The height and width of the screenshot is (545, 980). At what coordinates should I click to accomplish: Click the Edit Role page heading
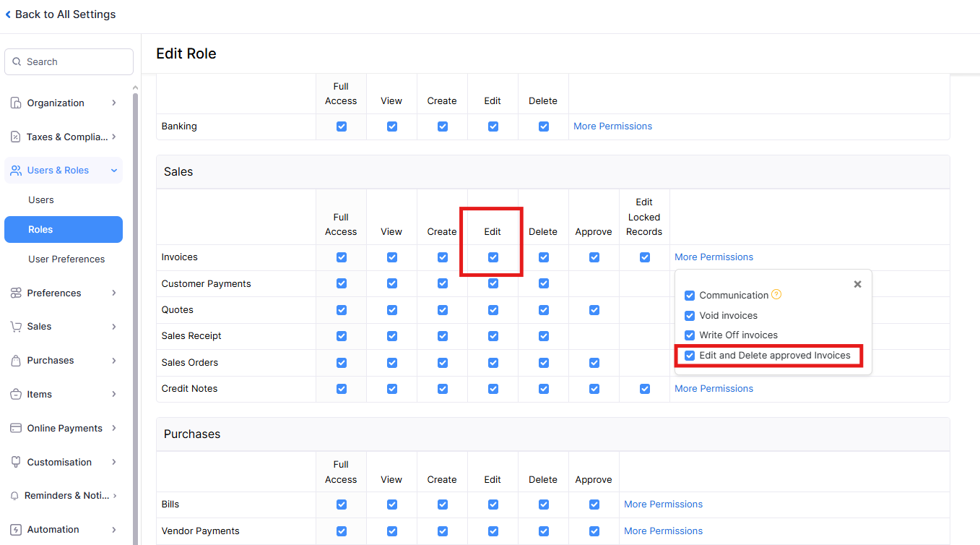pyautogui.click(x=186, y=53)
